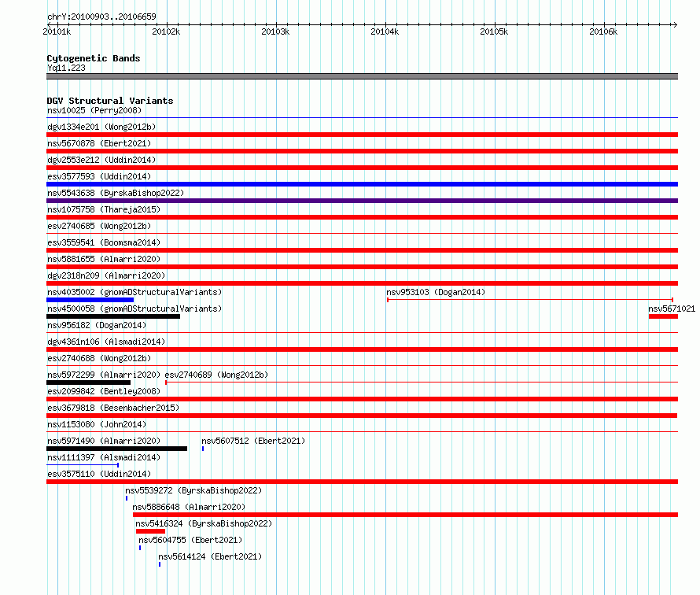The width and height of the screenshot is (700, 595).
Task: Click nsv5971490 (Almarri2020) label
Action: [104, 441]
